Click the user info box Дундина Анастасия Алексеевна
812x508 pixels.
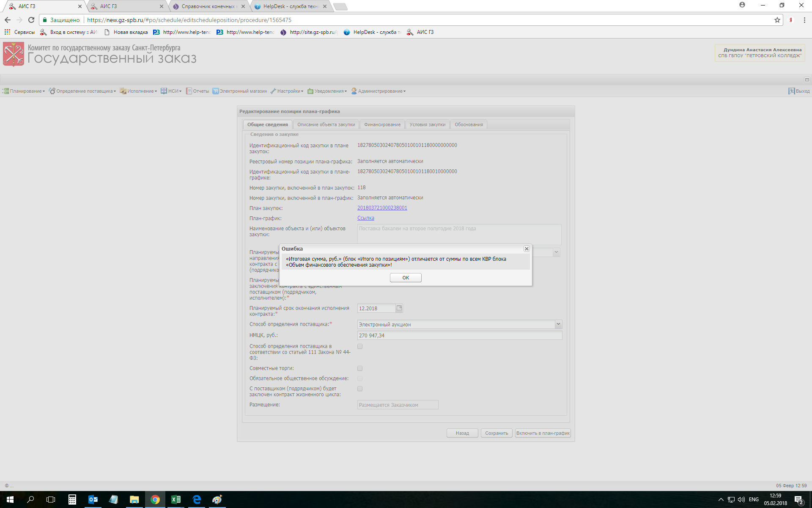[760, 53]
